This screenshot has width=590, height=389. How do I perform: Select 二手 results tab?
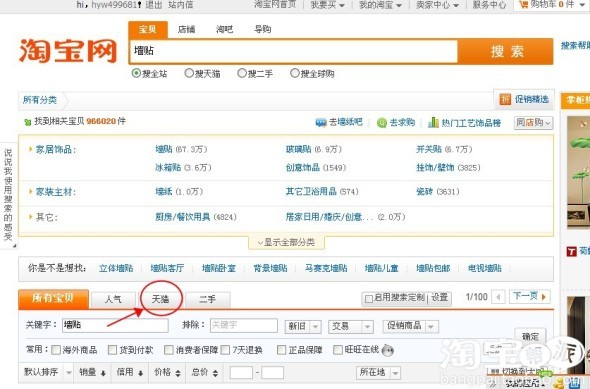207,300
